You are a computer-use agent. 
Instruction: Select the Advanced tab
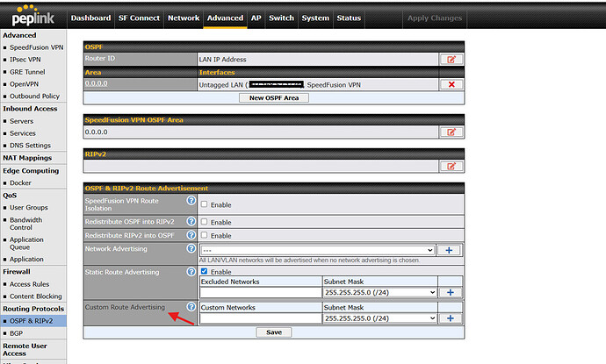225,18
